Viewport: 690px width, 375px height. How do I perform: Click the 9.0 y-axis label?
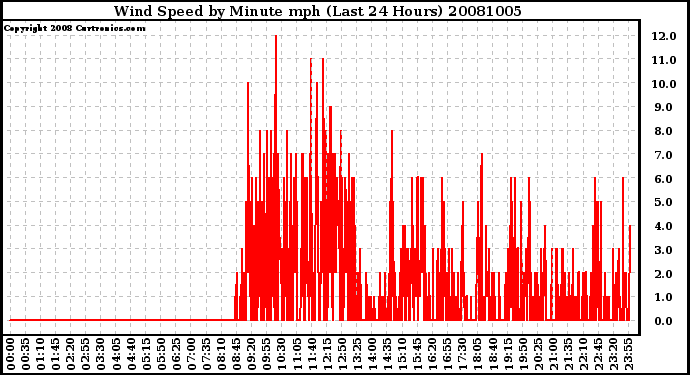[664, 107]
